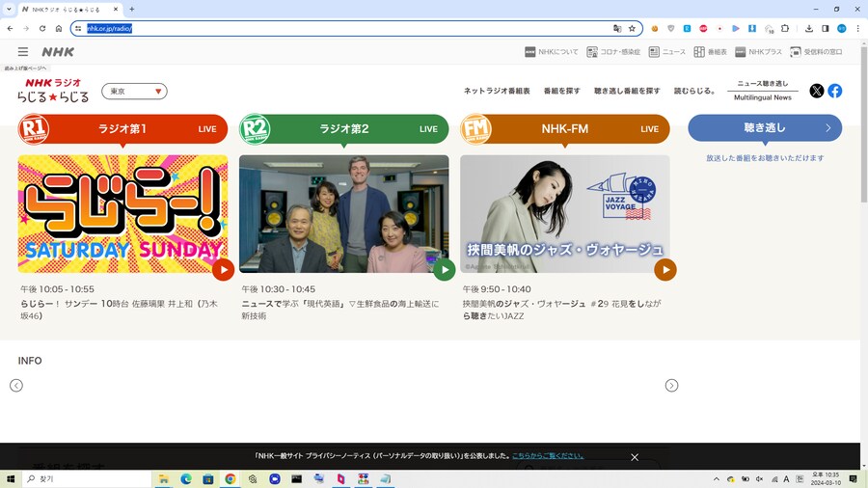This screenshot has height=488, width=868.
Task: Open NHKプラス header link
Action: tap(758, 51)
